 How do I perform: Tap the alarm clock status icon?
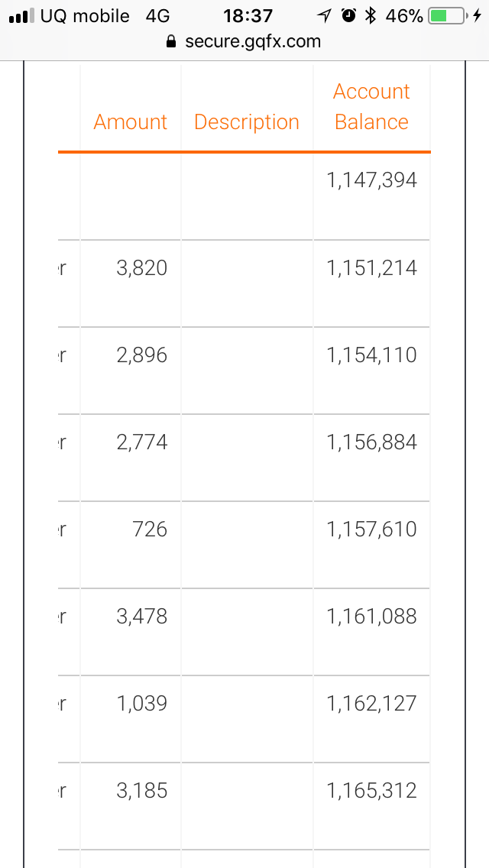point(349,15)
